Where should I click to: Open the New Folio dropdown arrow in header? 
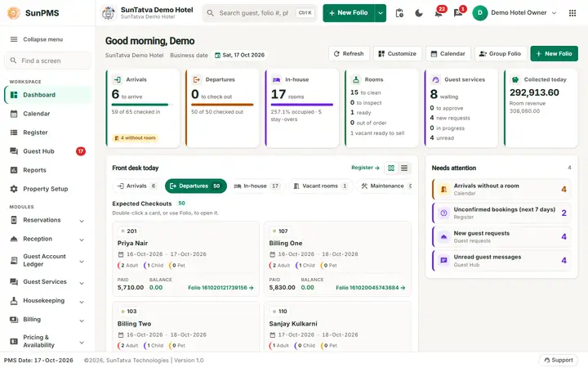click(x=381, y=13)
